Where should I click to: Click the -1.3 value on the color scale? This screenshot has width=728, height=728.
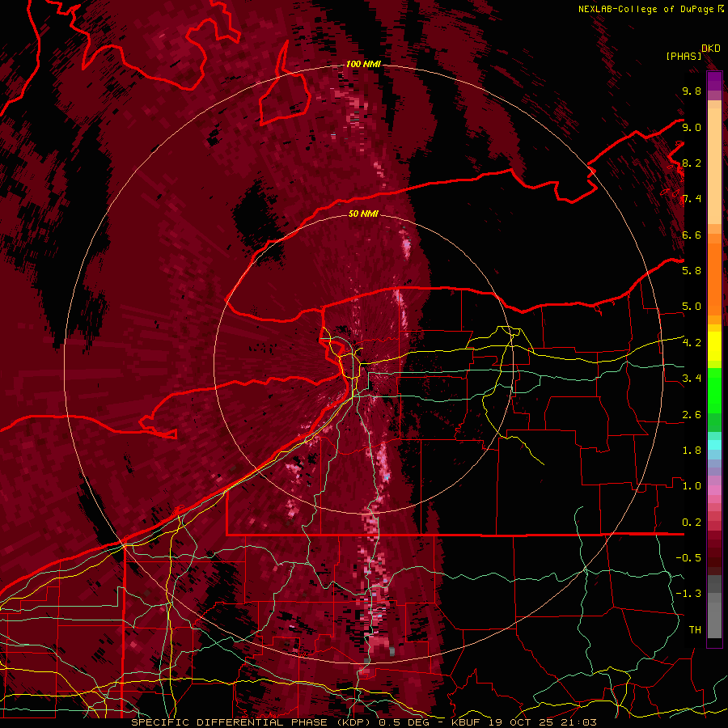(688, 594)
